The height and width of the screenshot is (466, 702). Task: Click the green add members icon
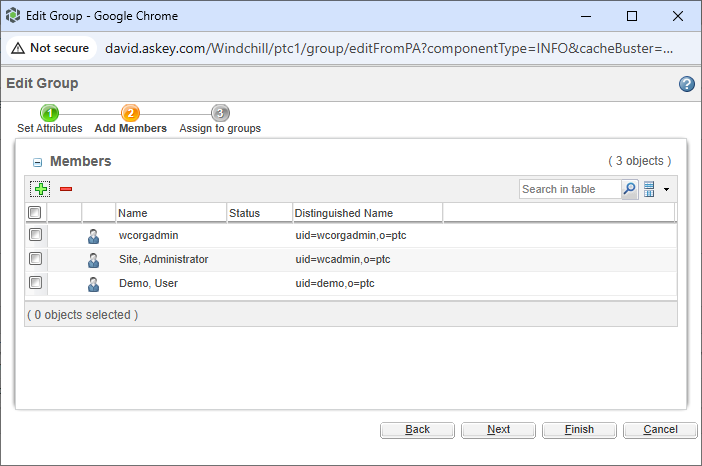point(40,189)
